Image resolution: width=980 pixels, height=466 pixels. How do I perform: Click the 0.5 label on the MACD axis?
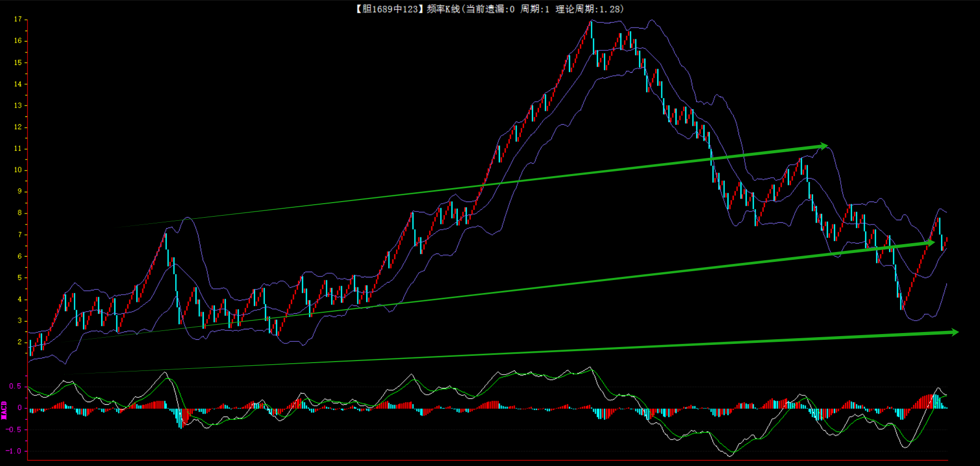coord(15,386)
